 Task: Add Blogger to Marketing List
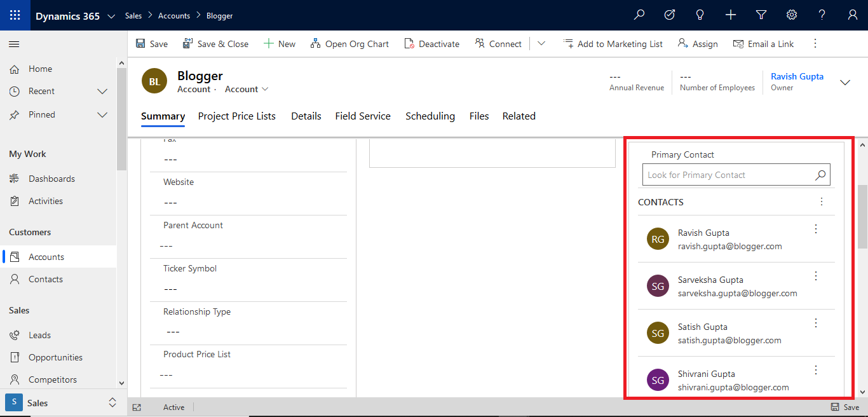click(613, 43)
